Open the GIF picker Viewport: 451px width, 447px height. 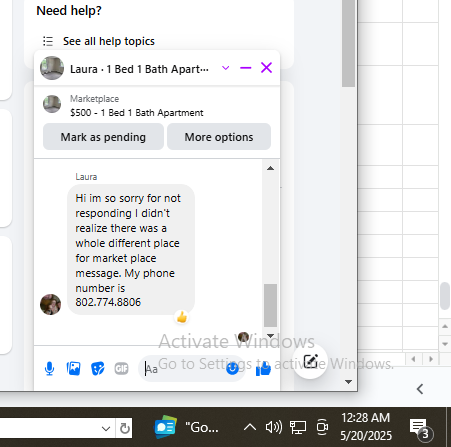pyautogui.click(x=121, y=368)
